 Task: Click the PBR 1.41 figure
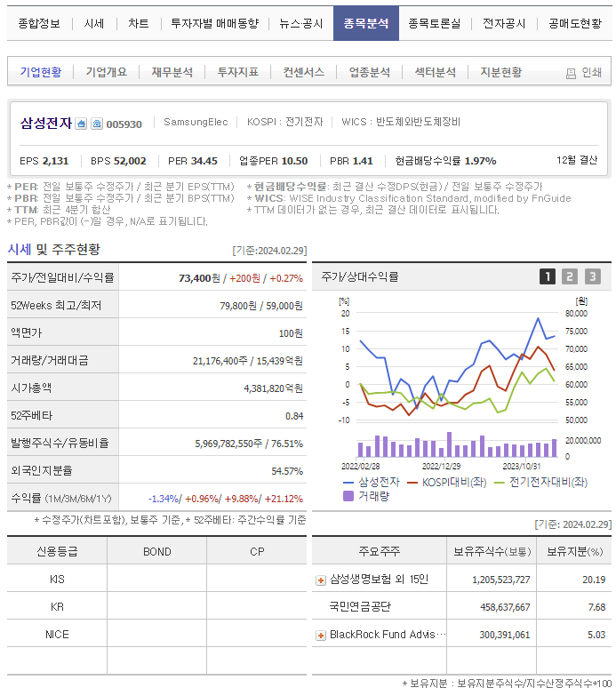pos(351,161)
